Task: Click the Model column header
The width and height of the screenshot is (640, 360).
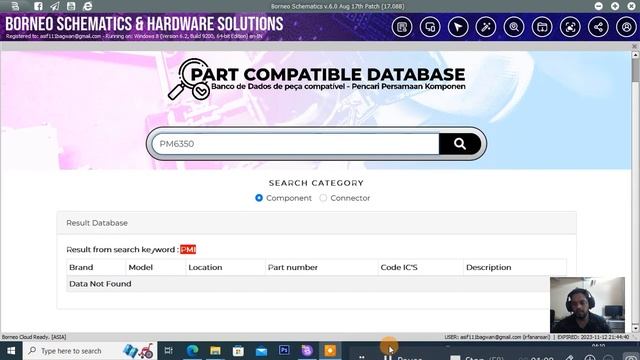Action: pos(140,267)
